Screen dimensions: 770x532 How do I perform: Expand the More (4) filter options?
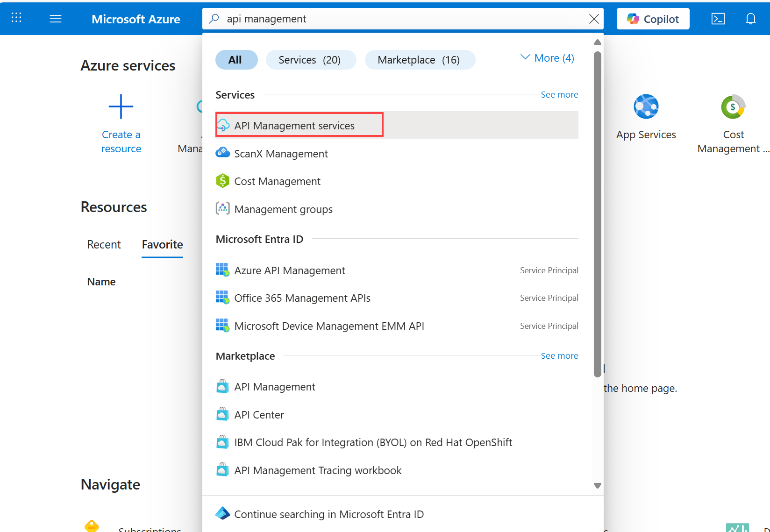pos(547,58)
